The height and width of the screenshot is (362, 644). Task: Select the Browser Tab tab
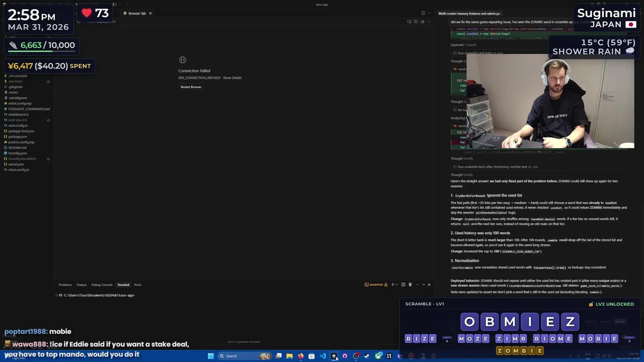click(136, 14)
